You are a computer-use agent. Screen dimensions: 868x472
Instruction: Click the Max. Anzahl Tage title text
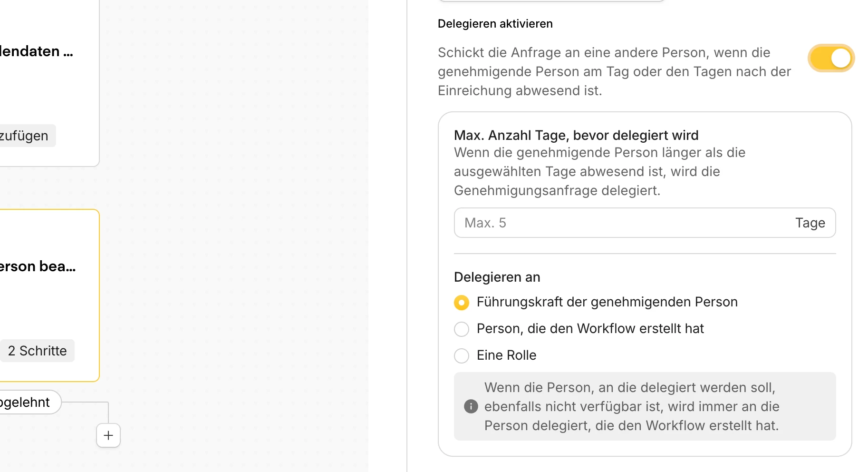[x=576, y=135]
